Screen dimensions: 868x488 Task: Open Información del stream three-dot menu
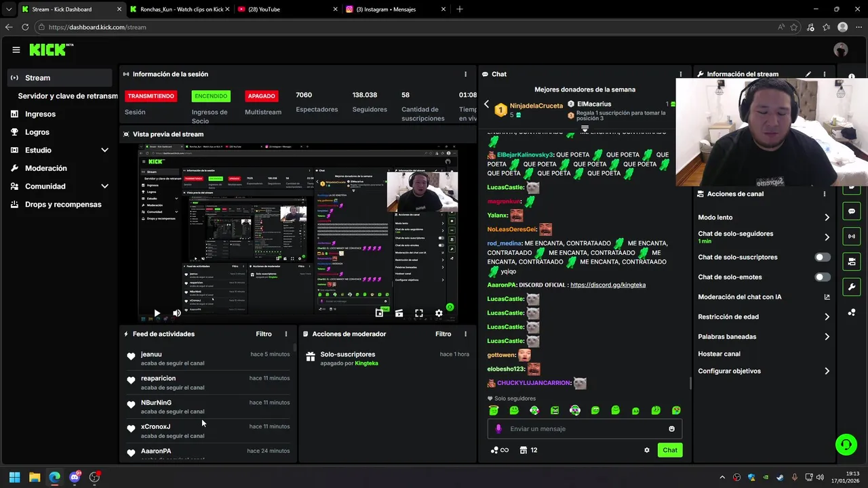825,74
